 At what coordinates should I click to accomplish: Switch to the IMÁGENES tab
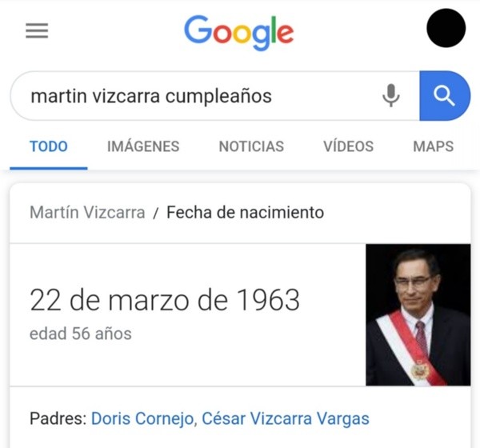coord(143,146)
